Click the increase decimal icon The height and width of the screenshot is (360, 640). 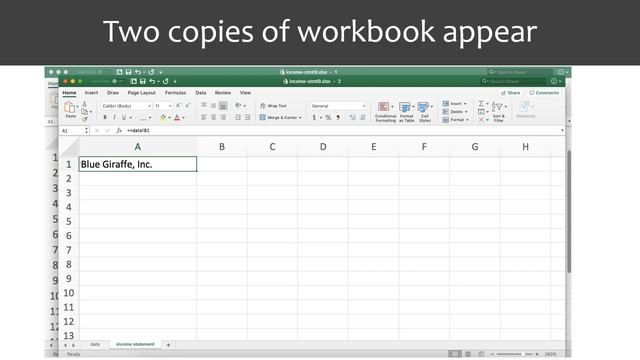click(x=353, y=118)
